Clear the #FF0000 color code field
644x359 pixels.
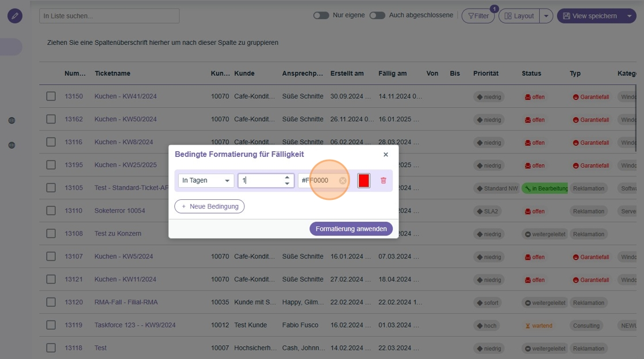[x=343, y=180]
